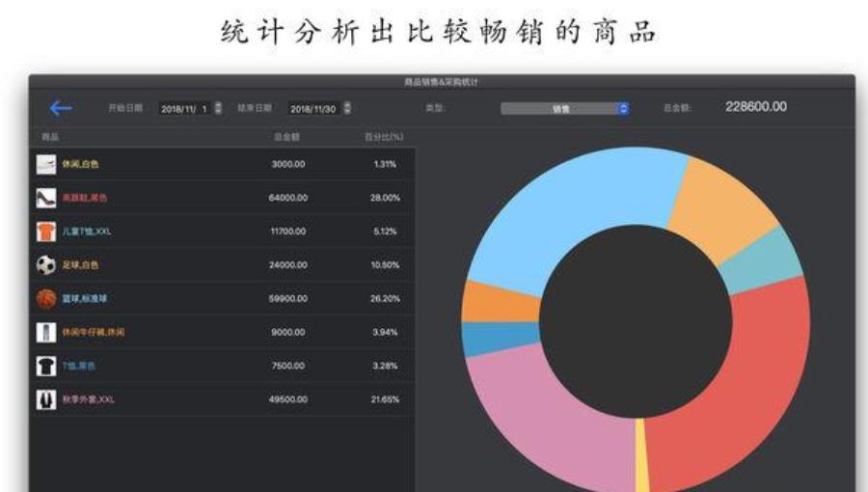Click the percentage 1.31%
This screenshot has width=868, height=492.
(x=385, y=164)
